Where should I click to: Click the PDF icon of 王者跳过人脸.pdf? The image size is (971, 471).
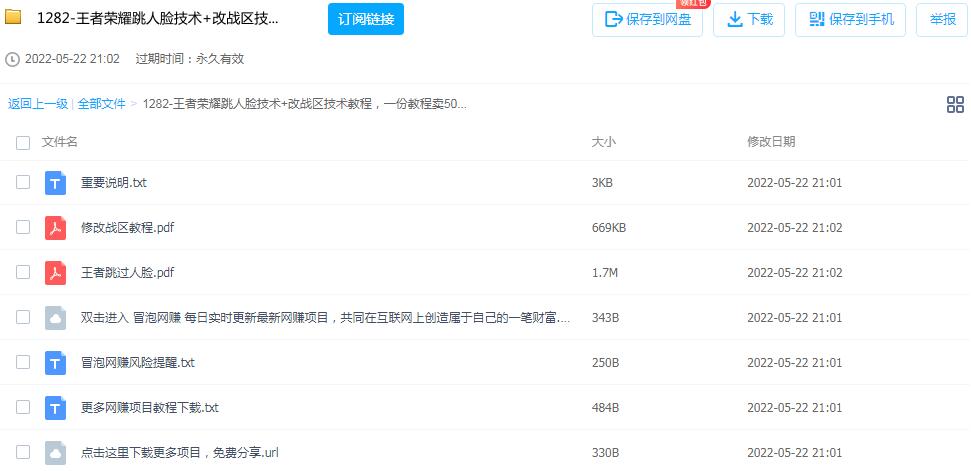tap(55, 272)
